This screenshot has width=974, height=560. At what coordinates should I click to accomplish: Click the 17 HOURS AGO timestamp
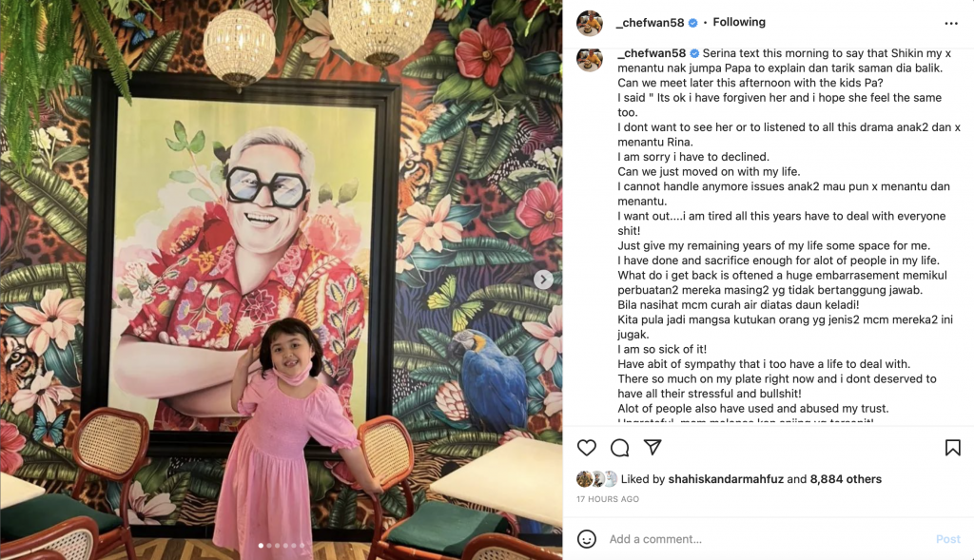coord(608,499)
